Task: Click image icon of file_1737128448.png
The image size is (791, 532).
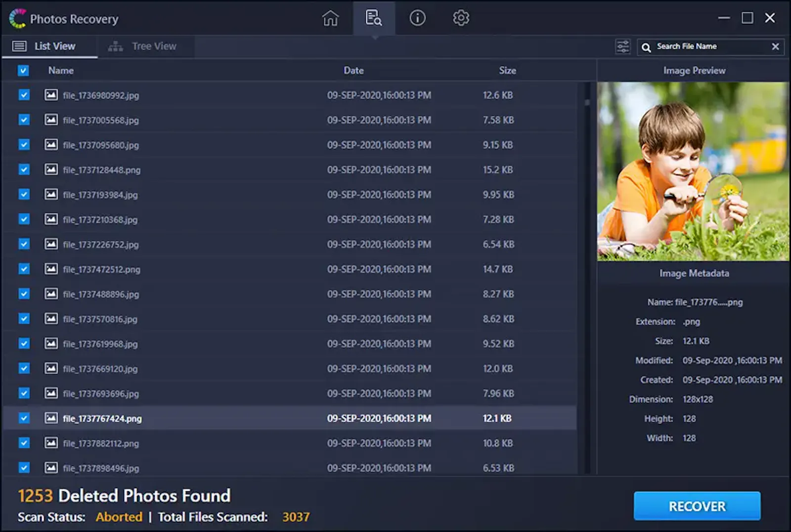Action: point(51,169)
